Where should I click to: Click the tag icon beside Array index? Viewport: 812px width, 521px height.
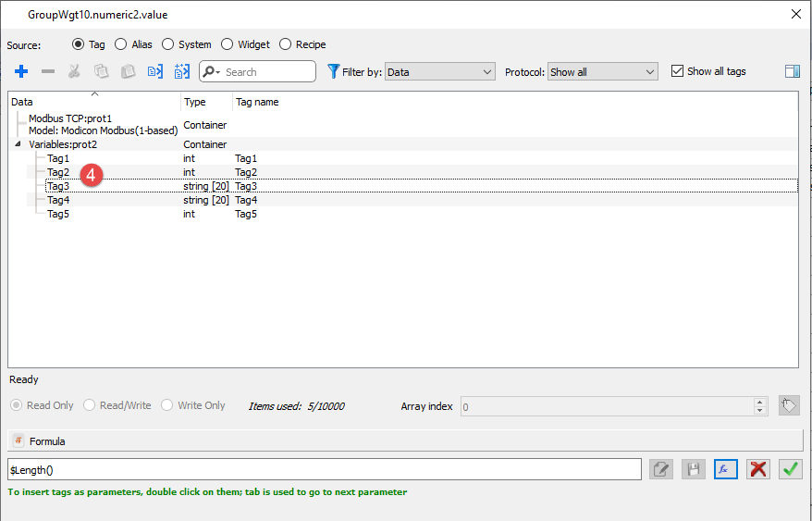pos(788,405)
